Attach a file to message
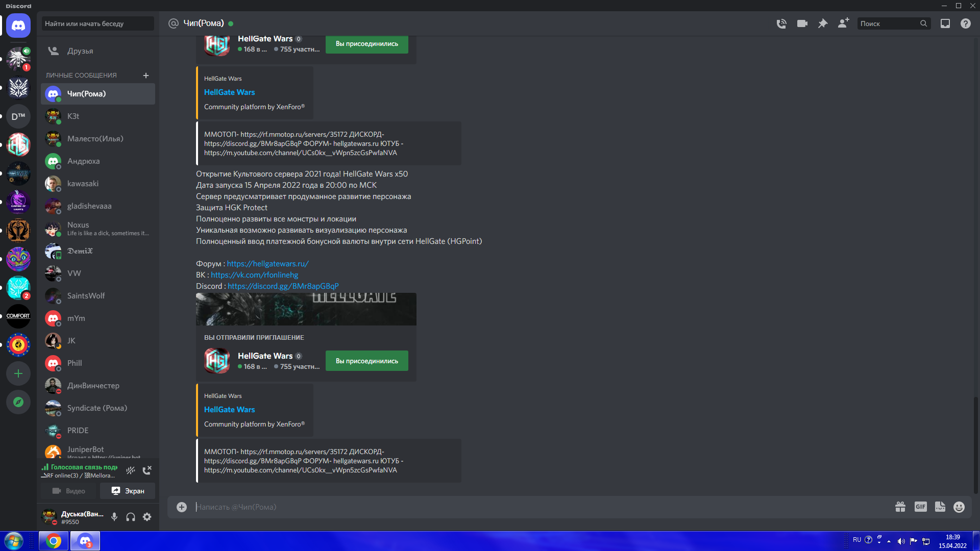The width and height of the screenshot is (980, 551). [x=182, y=507]
